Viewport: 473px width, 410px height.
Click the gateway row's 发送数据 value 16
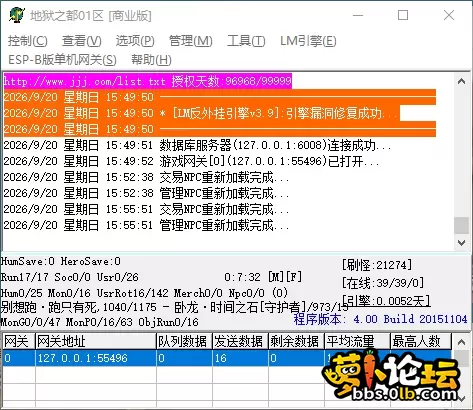(x=240, y=358)
